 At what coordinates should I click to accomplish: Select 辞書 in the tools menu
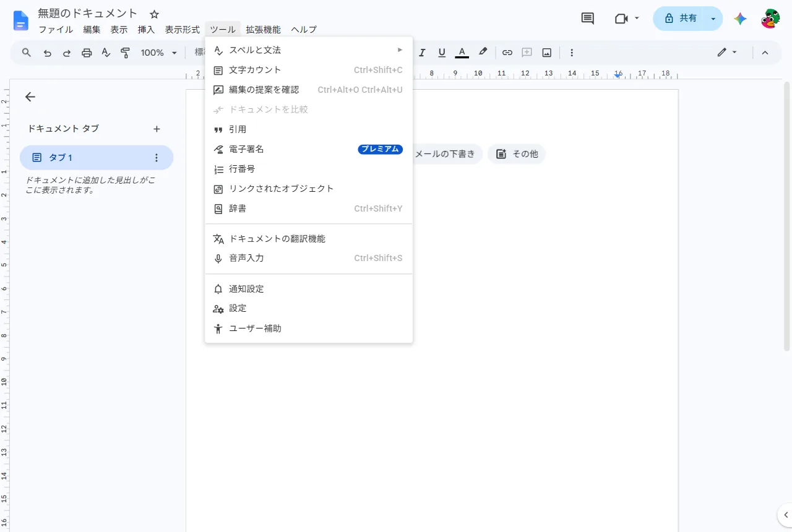pos(309,208)
